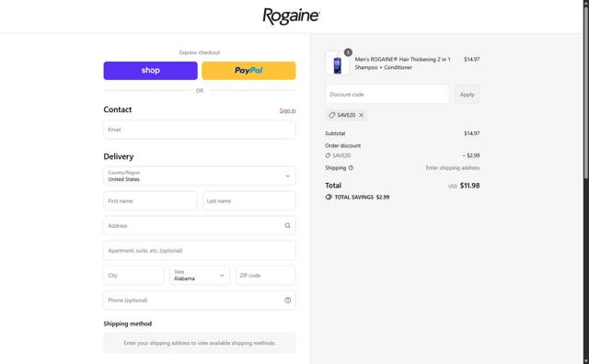Viewport: 589px width, 364px height.
Task: Click the shampoo product thumbnail
Action: [x=338, y=63]
